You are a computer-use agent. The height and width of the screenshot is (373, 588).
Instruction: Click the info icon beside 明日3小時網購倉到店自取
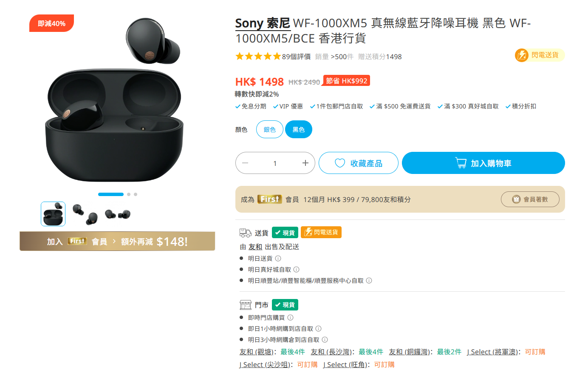pos(325,339)
